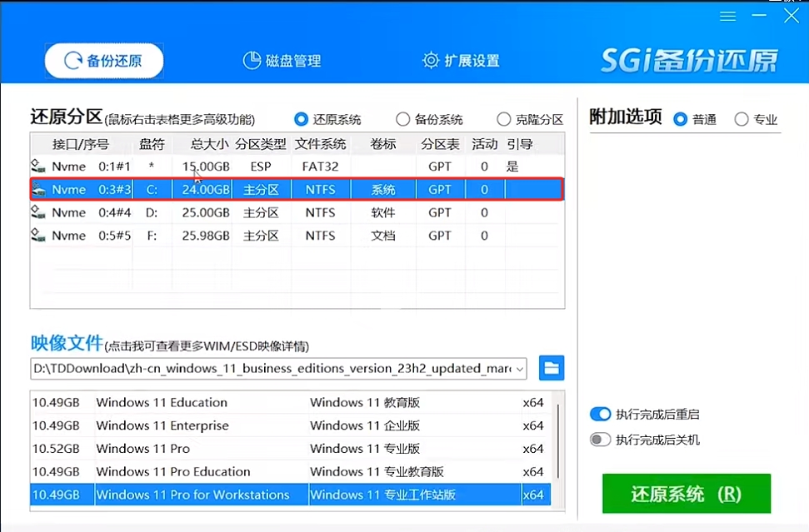The width and height of the screenshot is (809, 532).
Task: Select the Windows 11 Education row in the list
Action: tap(250, 402)
